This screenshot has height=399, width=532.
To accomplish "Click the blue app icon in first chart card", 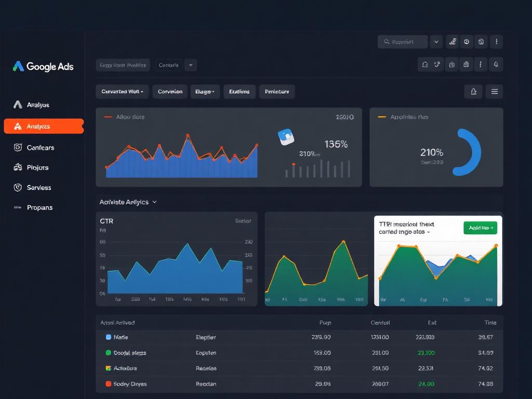I will [286, 137].
